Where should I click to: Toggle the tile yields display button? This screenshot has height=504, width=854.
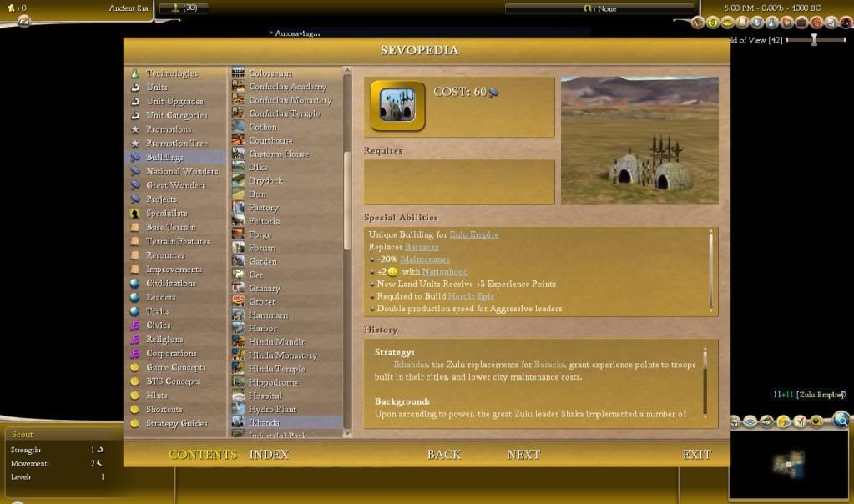coord(783,421)
